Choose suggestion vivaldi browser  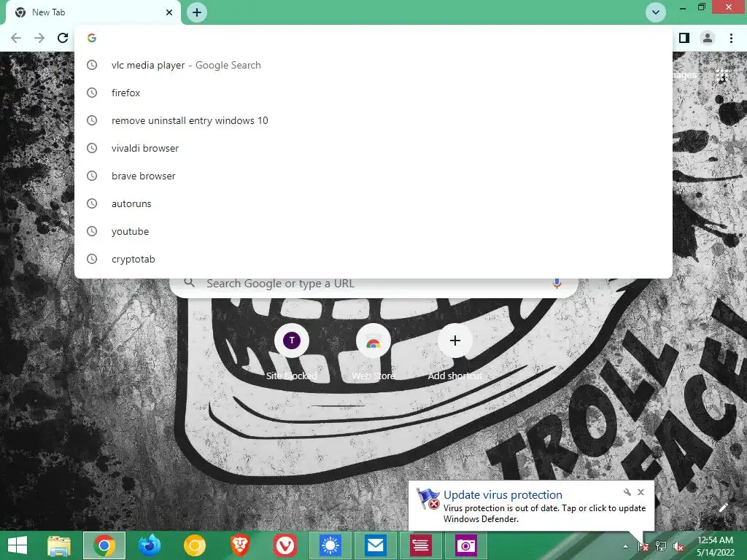(x=373, y=148)
